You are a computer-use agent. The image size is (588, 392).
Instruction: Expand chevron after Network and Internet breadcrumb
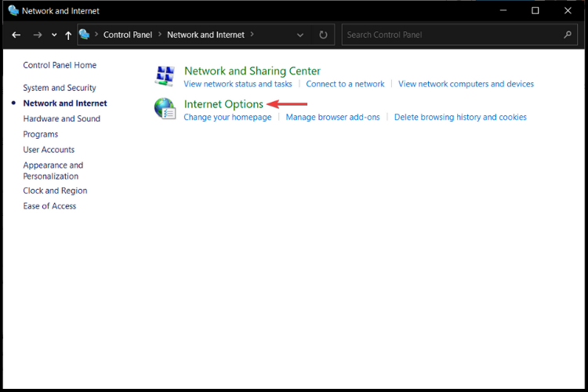252,34
